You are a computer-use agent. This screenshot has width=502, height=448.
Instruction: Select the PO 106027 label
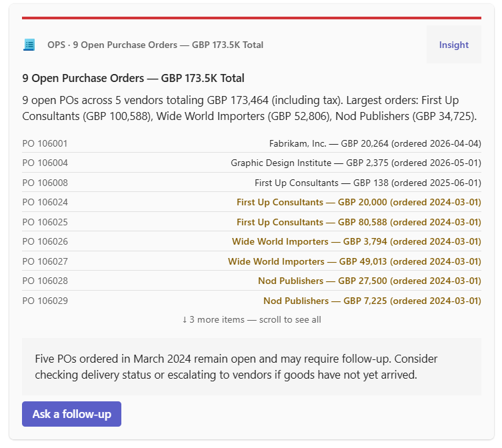click(x=45, y=261)
